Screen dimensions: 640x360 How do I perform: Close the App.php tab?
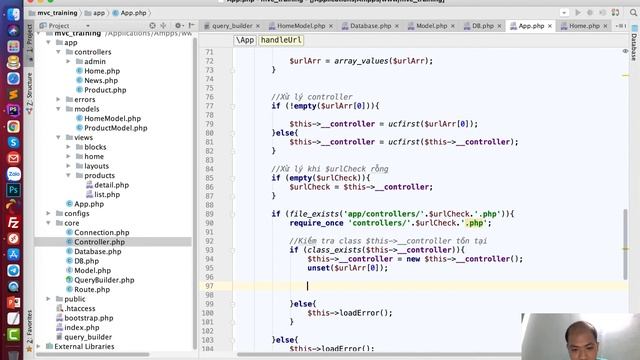click(550, 26)
